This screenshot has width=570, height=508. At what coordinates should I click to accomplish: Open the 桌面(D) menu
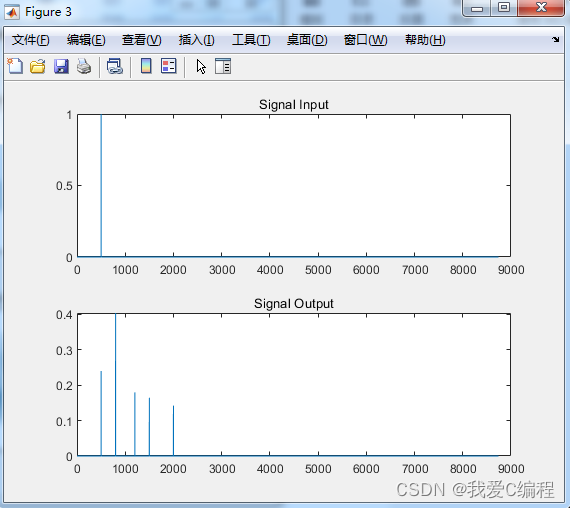click(307, 40)
